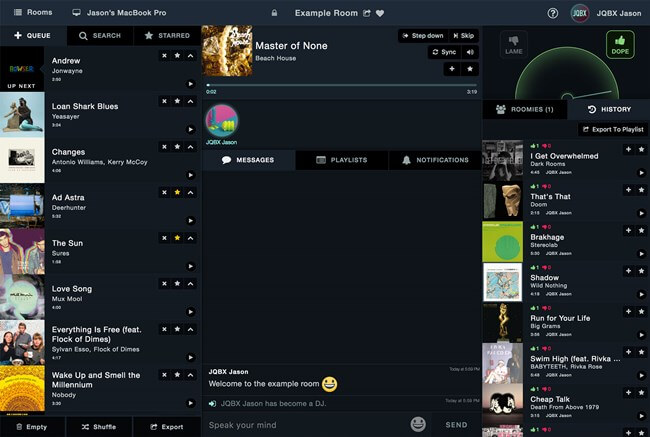Star the Andrew track in queue
Viewport: 650px width, 437px height.
coord(177,56)
